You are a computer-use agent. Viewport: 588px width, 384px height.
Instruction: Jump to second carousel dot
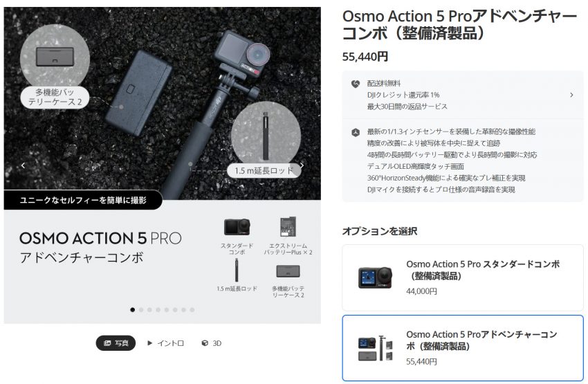141,310
